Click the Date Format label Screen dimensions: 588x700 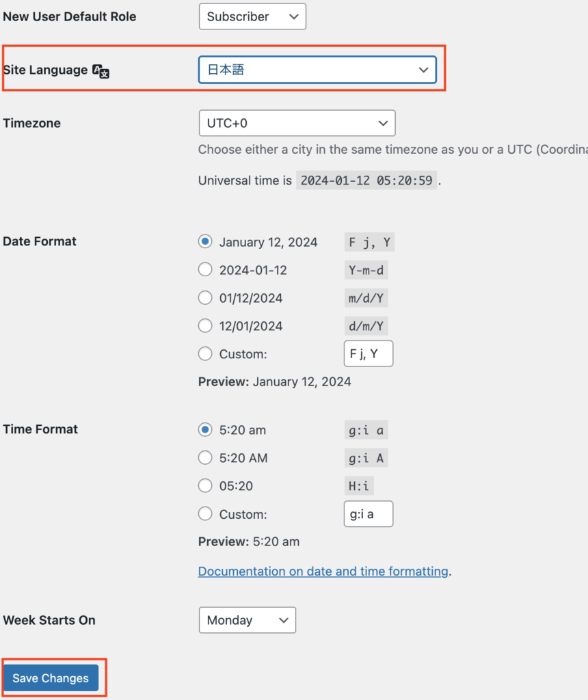point(40,241)
